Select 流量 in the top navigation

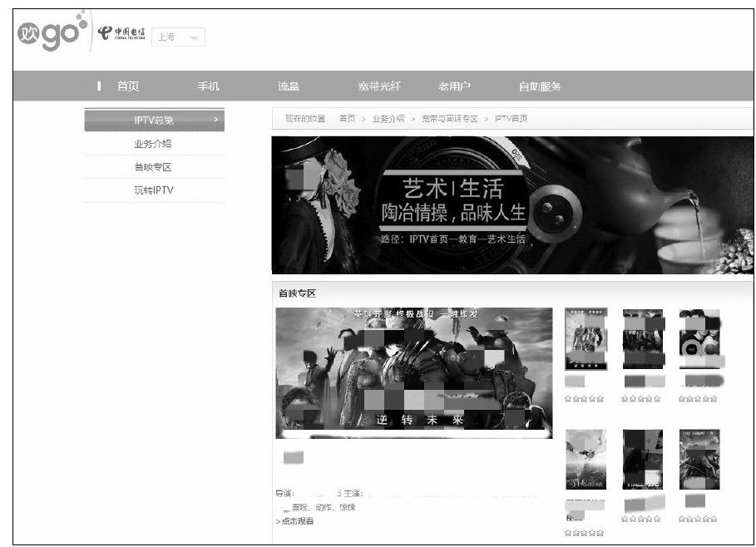coord(288,86)
